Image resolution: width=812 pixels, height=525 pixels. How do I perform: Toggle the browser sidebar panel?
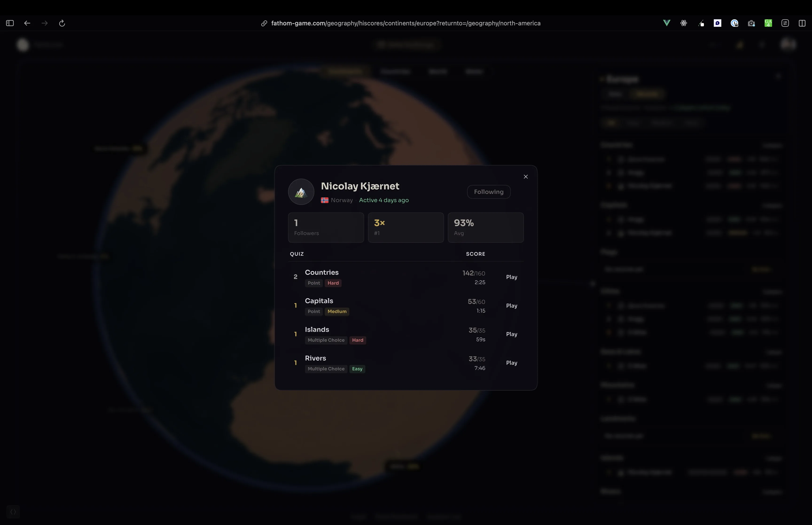coord(10,23)
